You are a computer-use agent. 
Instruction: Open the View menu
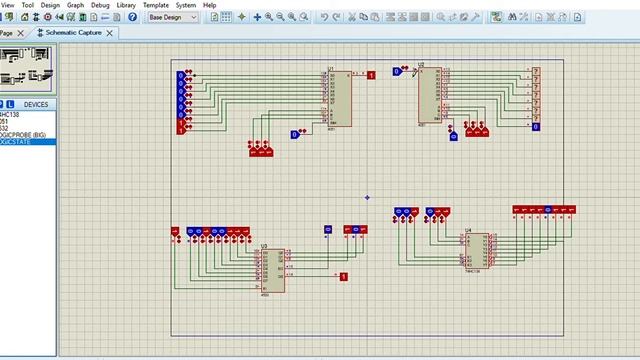(x=7, y=5)
